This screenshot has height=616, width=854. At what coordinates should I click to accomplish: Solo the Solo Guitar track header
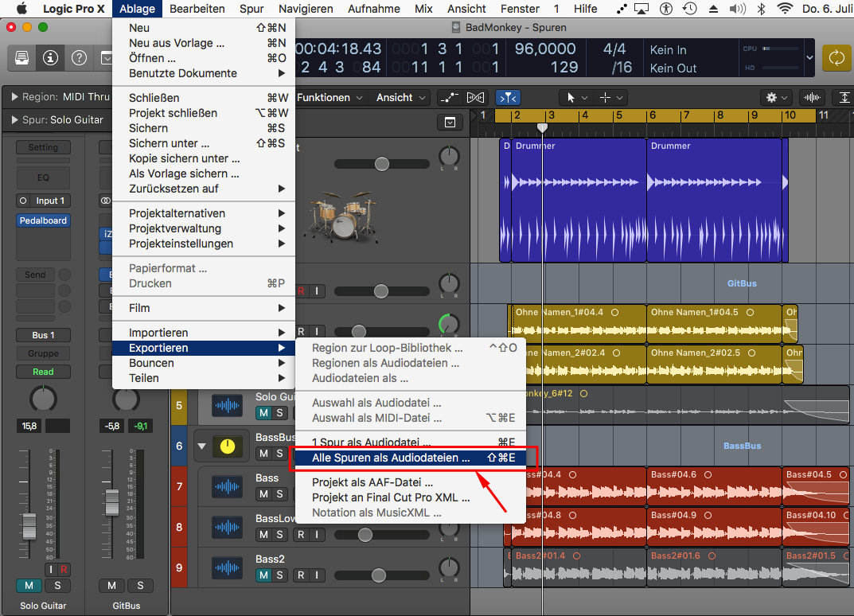[279, 413]
